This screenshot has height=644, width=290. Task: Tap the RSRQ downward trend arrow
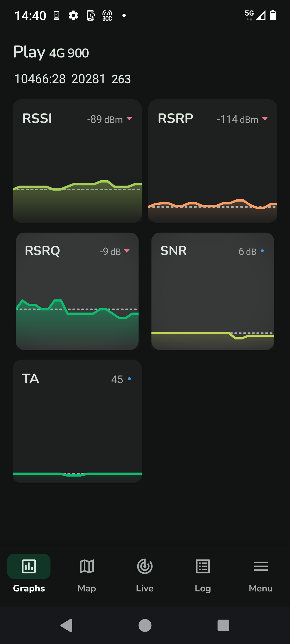click(x=127, y=251)
